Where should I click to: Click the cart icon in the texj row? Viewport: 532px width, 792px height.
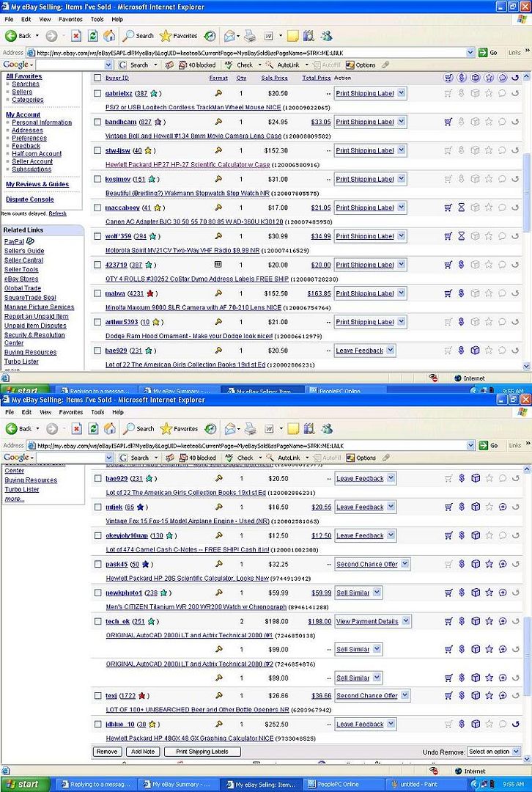448,695
